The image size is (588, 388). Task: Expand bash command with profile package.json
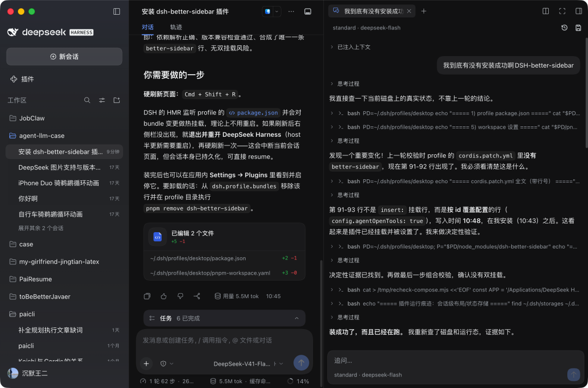click(455, 113)
